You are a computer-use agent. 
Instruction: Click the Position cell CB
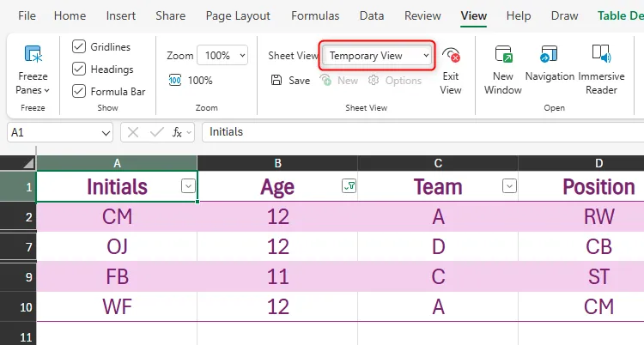(x=581, y=246)
